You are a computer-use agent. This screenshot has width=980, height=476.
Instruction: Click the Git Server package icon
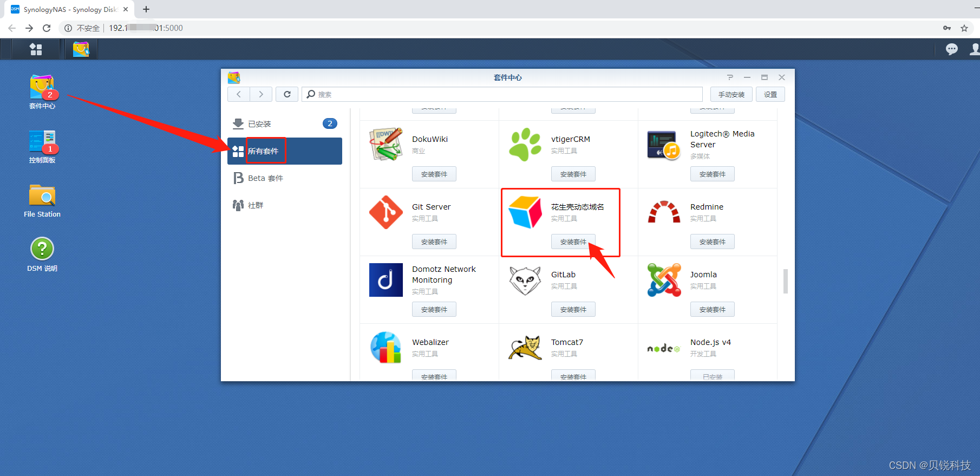pos(386,212)
